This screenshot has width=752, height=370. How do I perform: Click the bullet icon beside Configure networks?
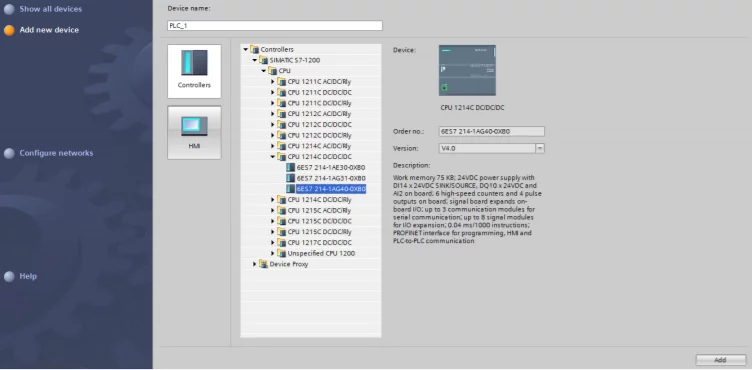[9, 154]
